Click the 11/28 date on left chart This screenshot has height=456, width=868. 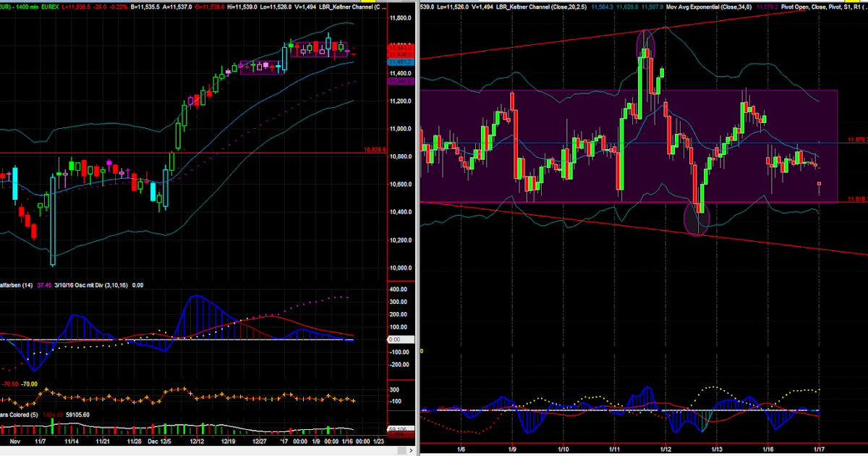135,440
